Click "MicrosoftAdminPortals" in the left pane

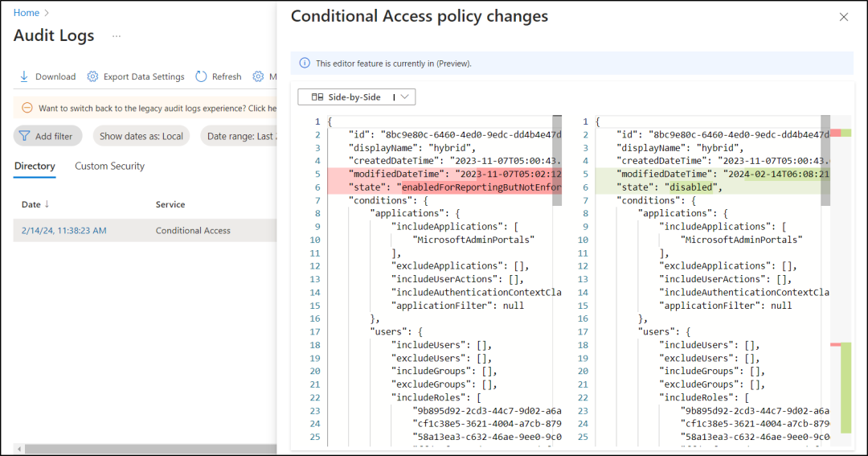473,240
